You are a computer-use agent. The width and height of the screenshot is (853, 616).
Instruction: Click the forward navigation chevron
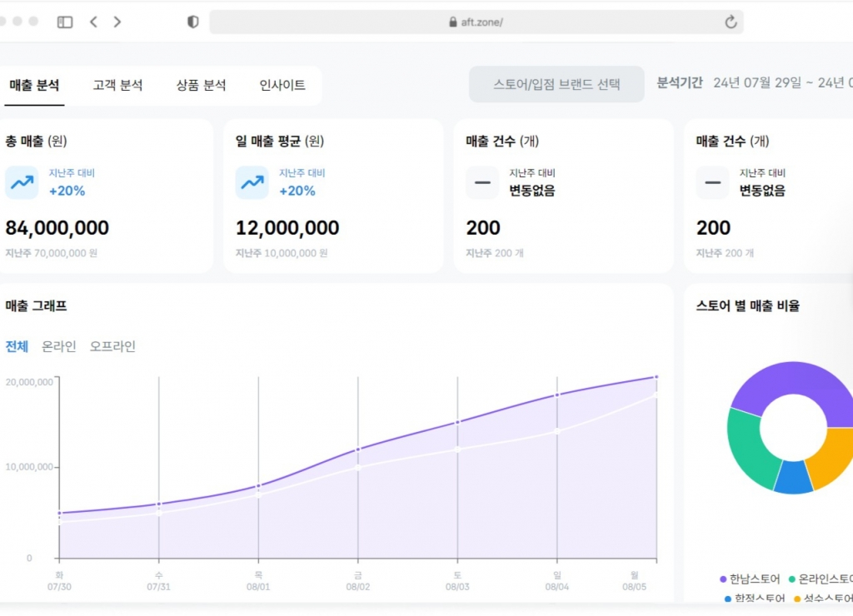[x=117, y=22]
